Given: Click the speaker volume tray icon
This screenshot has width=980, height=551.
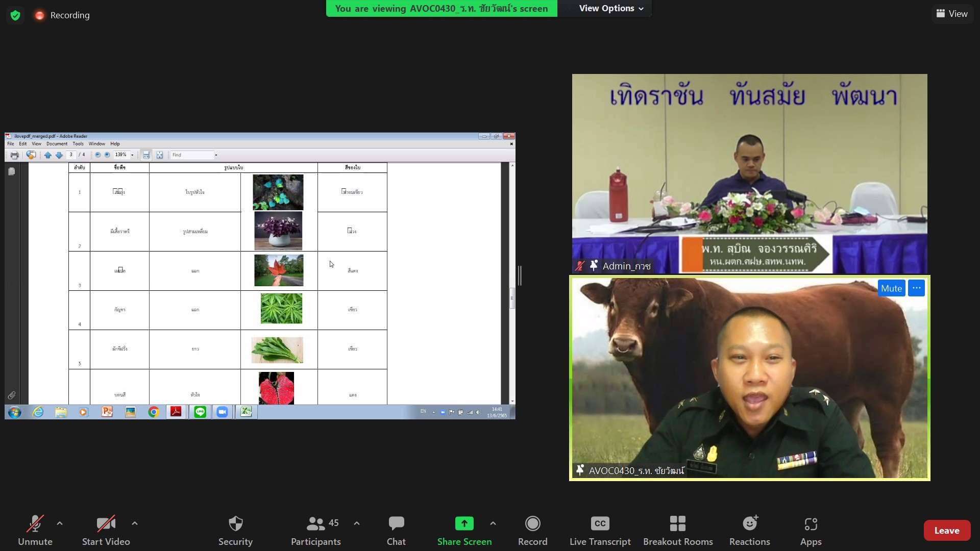Looking at the screenshot, I should point(478,412).
